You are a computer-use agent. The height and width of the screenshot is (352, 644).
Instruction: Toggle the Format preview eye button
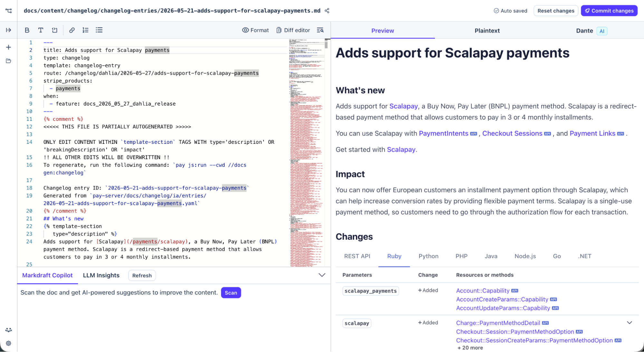[255, 30]
